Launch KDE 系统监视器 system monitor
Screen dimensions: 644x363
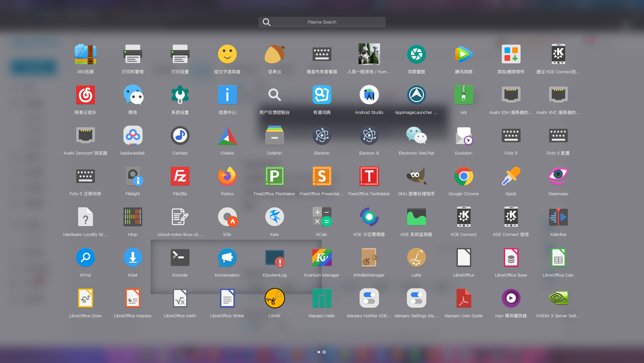pos(416,217)
